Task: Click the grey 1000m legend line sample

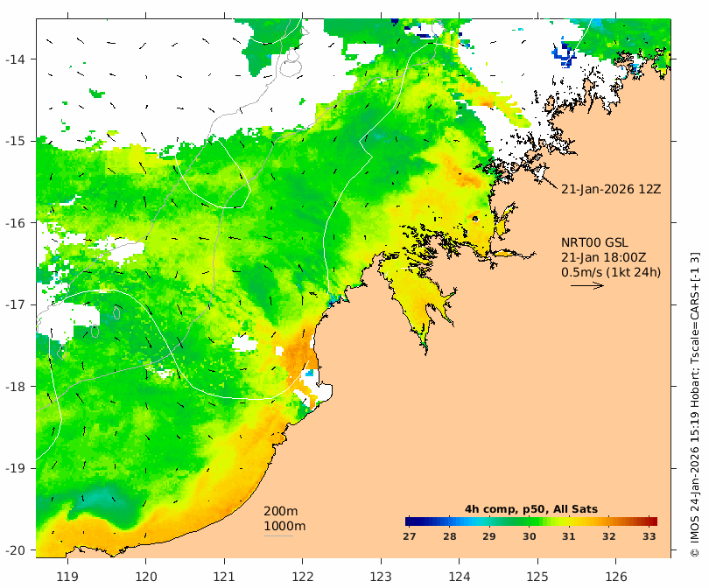Action: [278, 536]
